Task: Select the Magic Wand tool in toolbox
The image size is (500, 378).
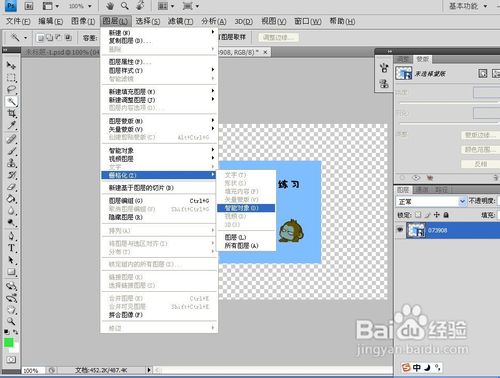Action: click(x=12, y=101)
